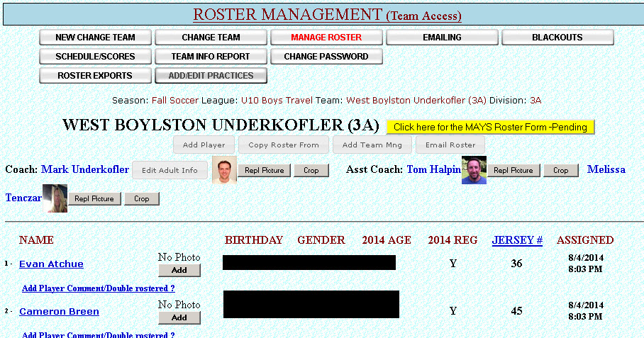This screenshot has height=338, width=644.
Task: Open the Roster Exports option
Action: (95, 76)
